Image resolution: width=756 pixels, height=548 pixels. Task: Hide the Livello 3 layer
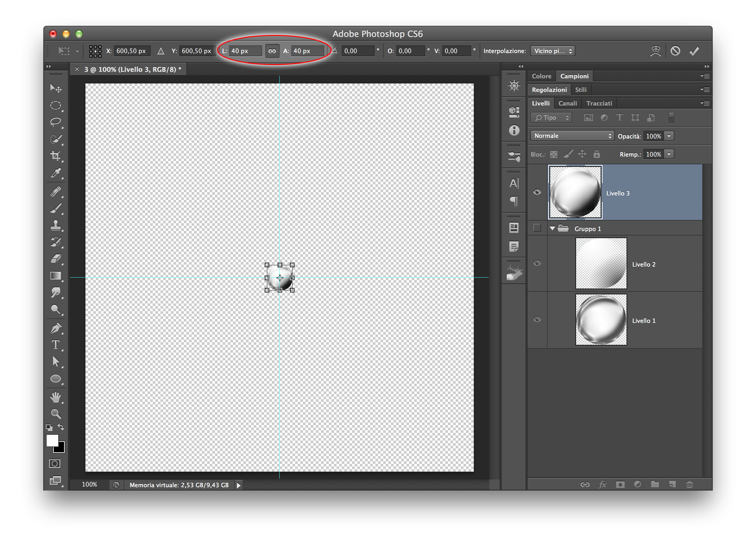click(537, 192)
